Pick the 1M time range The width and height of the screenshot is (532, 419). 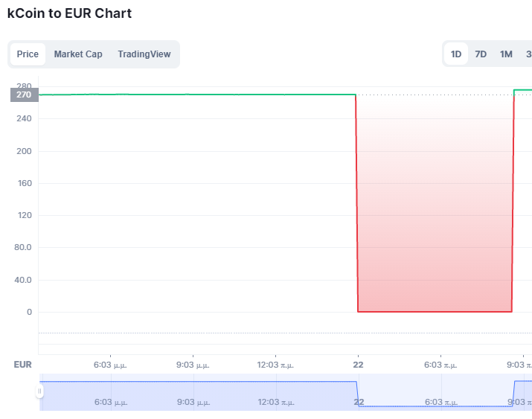[506, 54]
